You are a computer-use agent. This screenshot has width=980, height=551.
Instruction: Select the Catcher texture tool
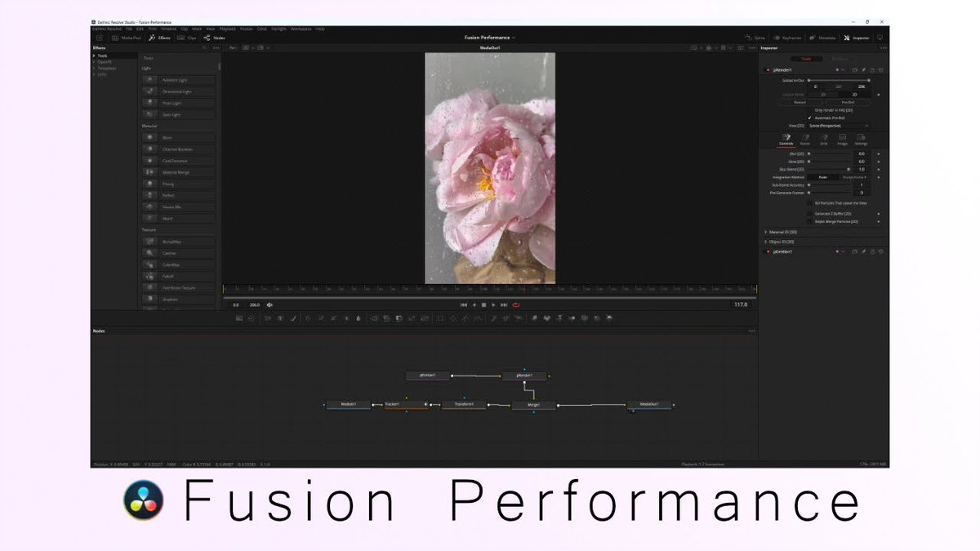179,253
